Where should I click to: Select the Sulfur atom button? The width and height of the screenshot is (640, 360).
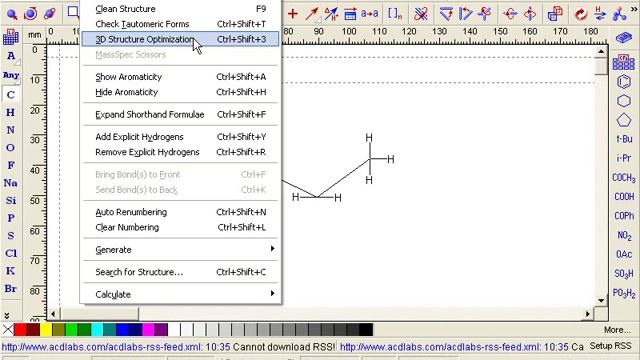point(11,236)
